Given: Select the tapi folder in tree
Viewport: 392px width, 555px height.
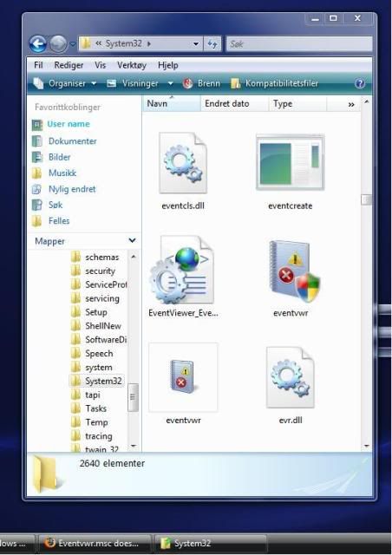Looking at the screenshot, I should tap(86, 395).
